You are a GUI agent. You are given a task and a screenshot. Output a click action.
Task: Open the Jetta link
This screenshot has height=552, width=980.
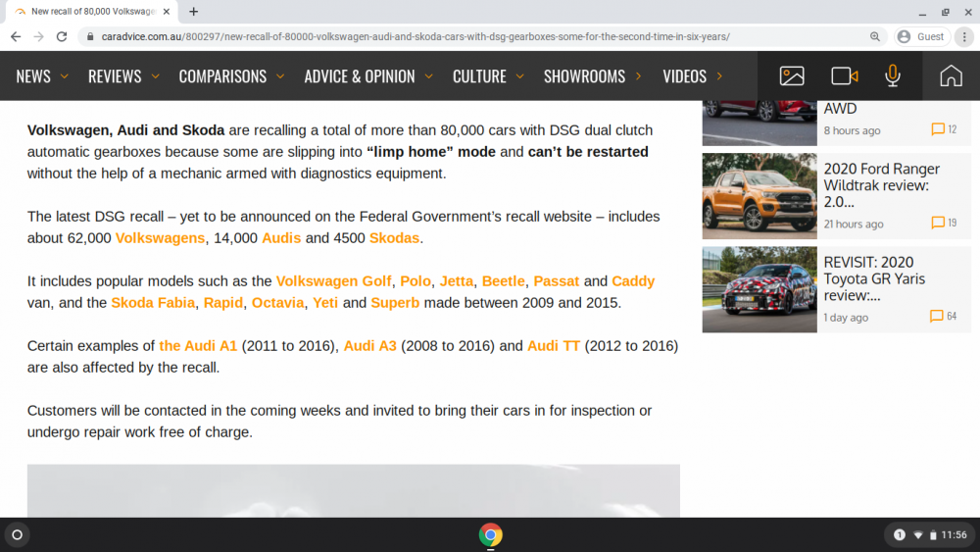pyautogui.click(x=457, y=281)
